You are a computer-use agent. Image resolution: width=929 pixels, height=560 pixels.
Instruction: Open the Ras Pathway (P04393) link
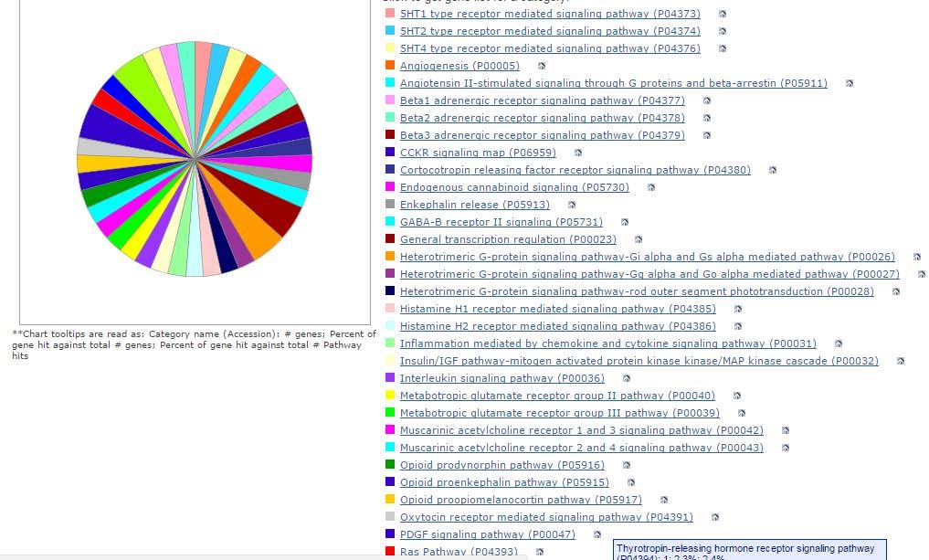(x=459, y=552)
